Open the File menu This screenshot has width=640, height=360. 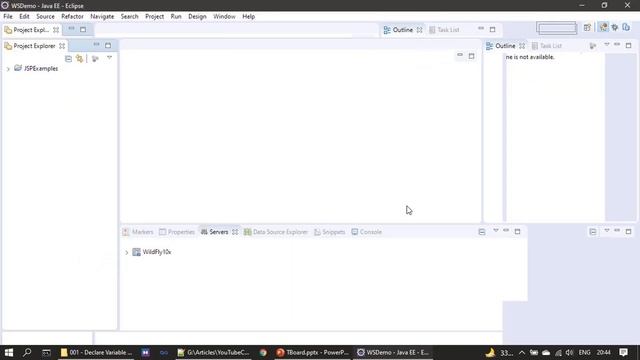coord(8,16)
